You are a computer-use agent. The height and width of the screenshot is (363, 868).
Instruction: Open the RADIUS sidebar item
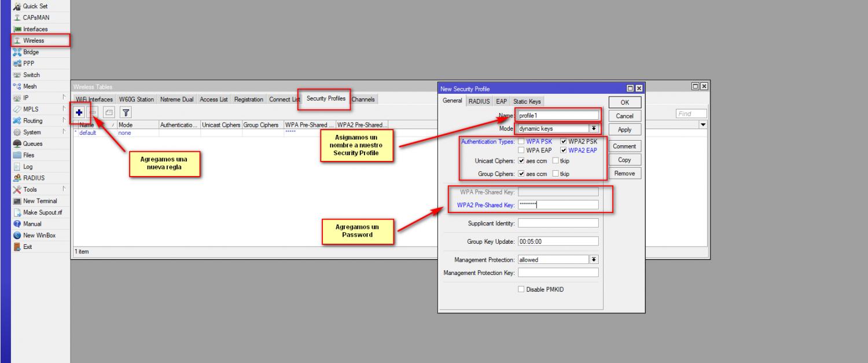(x=34, y=178)
